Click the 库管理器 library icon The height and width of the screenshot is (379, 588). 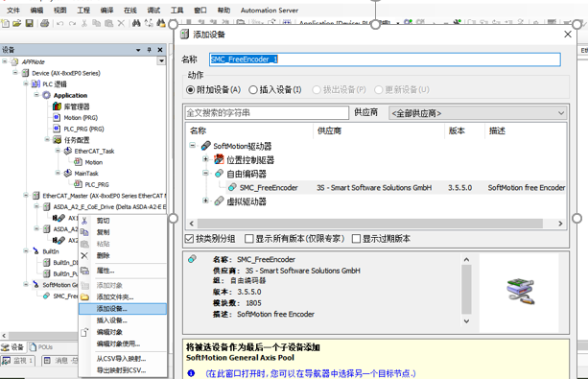tap(57, 107)
